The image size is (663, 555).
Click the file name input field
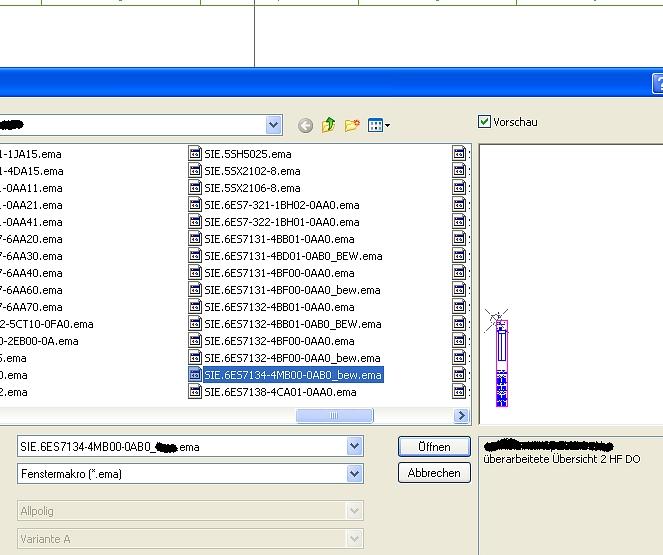tap(182, 446)
